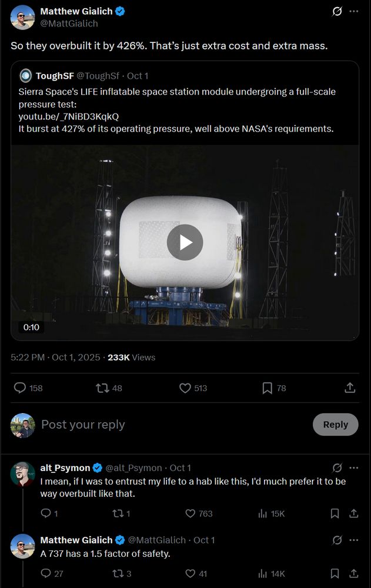Image resolution: width=371 pixels, height=588 pixels.
Task: Open the reply icon on the main post
Action: [x=19, y=387]
